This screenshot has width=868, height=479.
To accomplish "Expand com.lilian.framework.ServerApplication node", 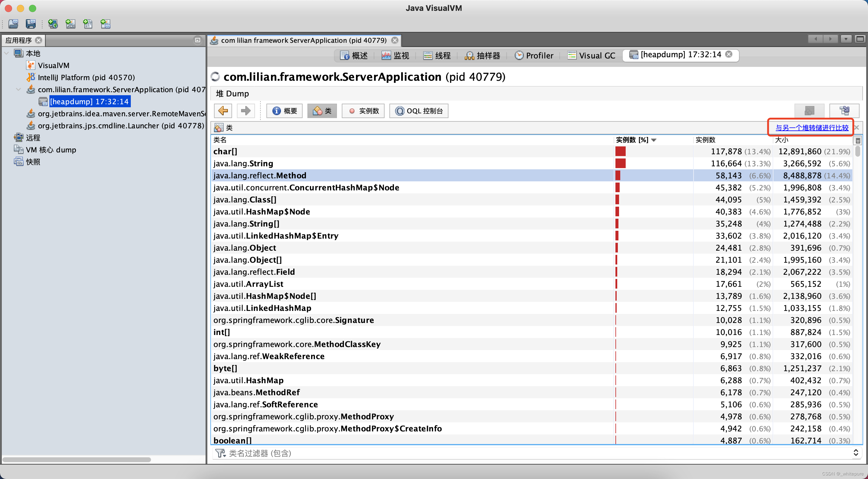I will click(18, 90).
